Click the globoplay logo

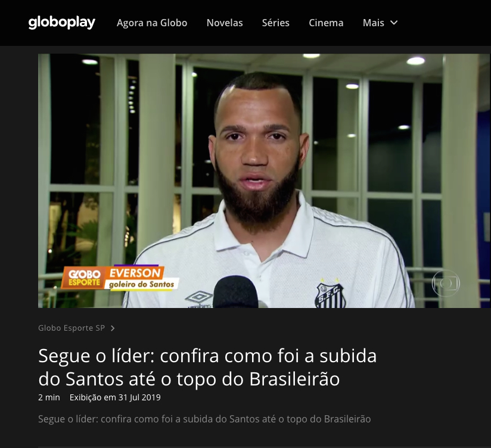point(62,23)
